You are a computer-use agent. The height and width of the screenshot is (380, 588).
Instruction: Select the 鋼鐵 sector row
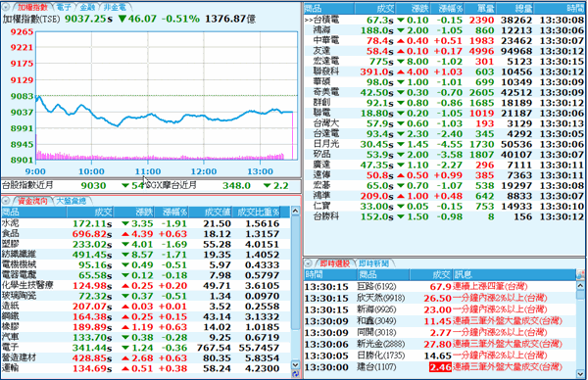point(145,316)
